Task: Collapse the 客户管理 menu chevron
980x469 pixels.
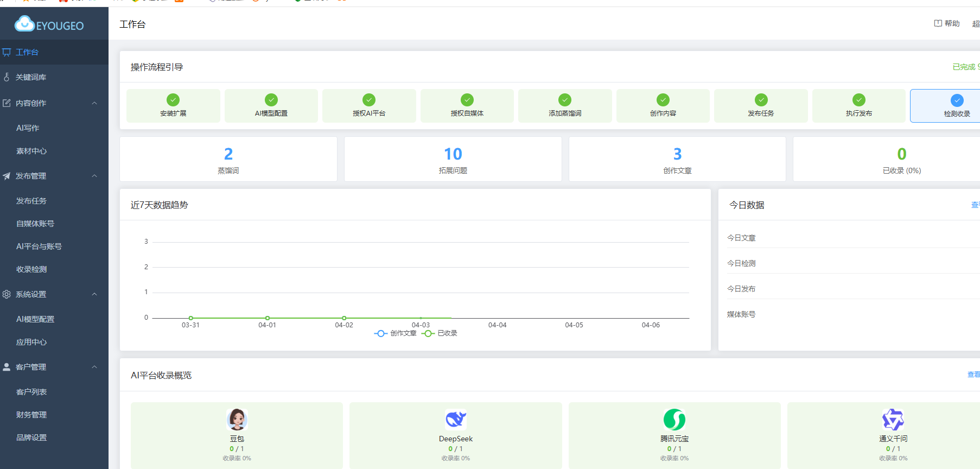Action: tap(94, 367)
